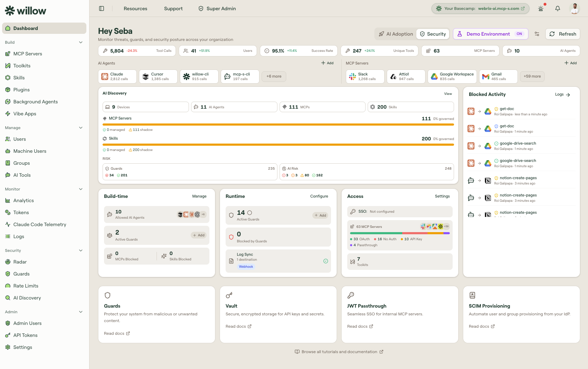Click the Vault key icon
This screenshot has width=588, height=369.
[229, 295]
